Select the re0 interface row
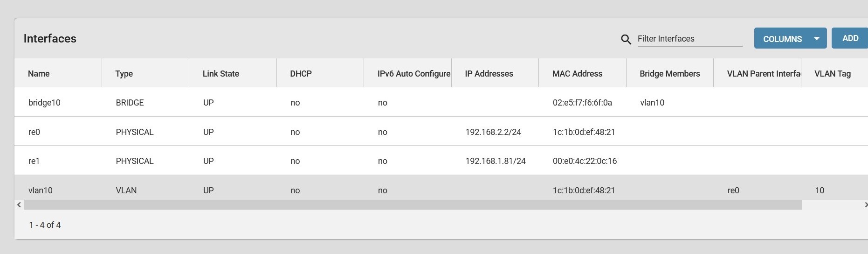 tap(441, 132)
